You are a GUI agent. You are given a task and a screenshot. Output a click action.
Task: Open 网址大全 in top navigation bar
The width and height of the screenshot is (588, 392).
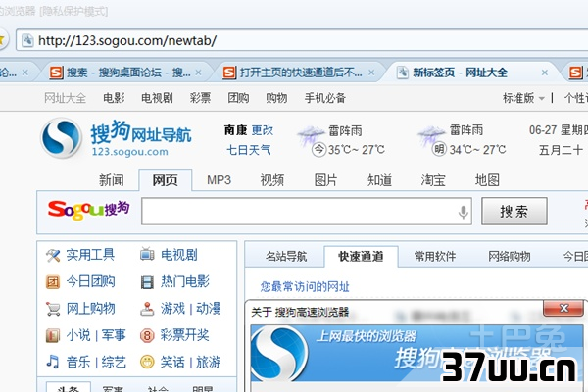pyautogui.click(x=66, y=98)
